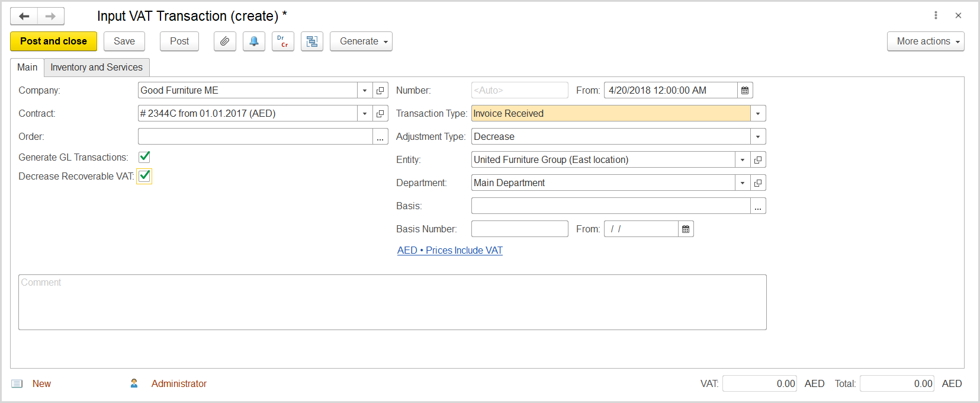
Task: Click the document date field 4/20/2018
Action: pyautogui.click(x=670, y=90)
